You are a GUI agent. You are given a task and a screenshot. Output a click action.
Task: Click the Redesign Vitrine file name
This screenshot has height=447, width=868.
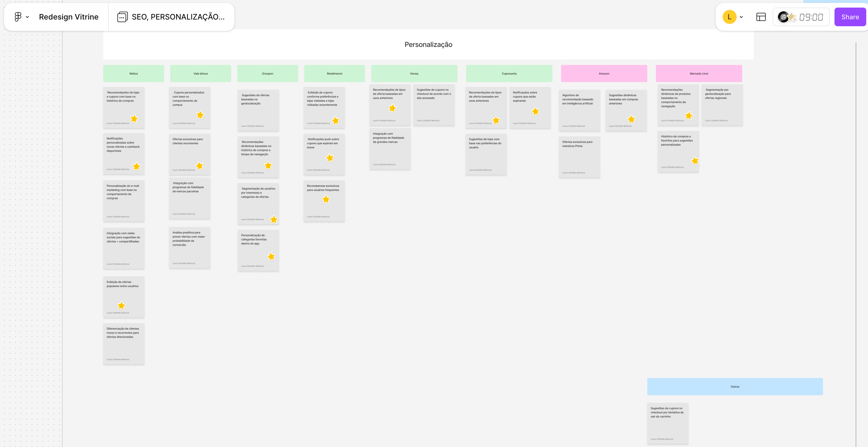[69, 17]
